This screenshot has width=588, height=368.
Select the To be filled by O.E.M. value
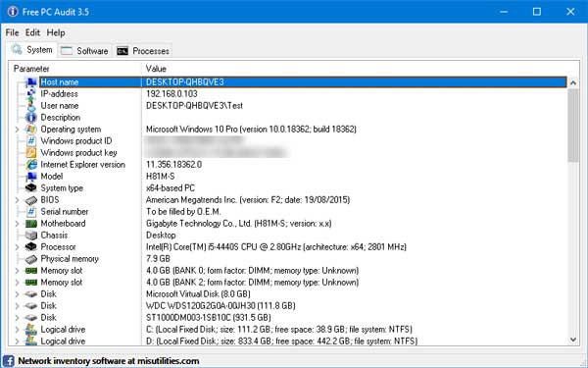tap(183, 211)
